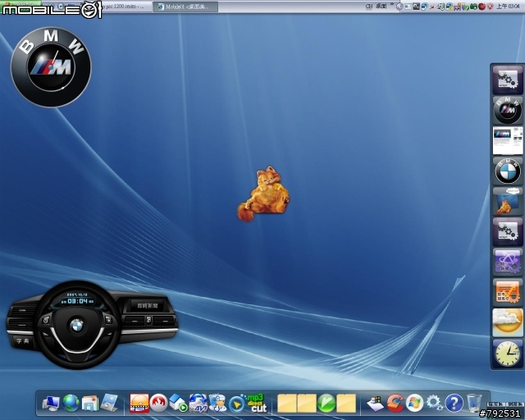Click the red shield security tray icon
This screenshot has width=525, height=420.
click(490, 7)
